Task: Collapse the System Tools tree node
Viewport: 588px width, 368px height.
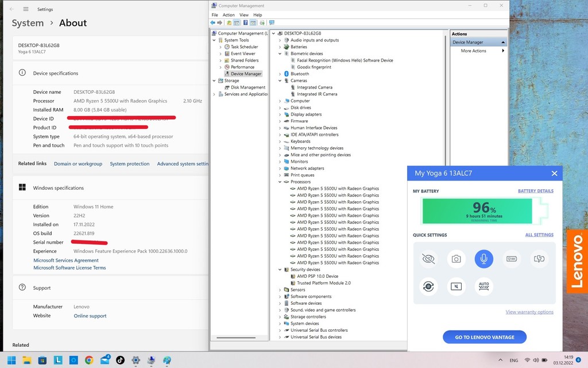Action: click(214, 40)
